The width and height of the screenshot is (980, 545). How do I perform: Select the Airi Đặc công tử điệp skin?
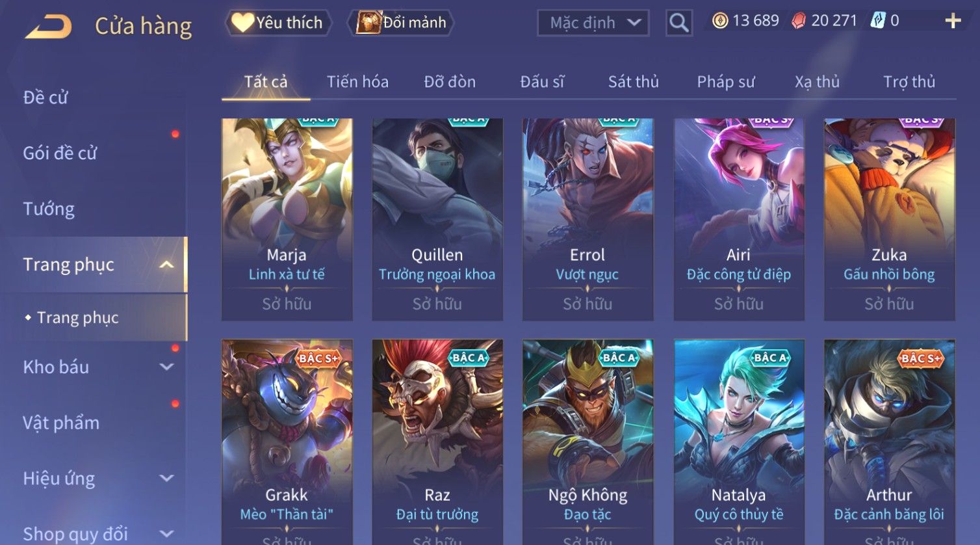pos(739,219)
